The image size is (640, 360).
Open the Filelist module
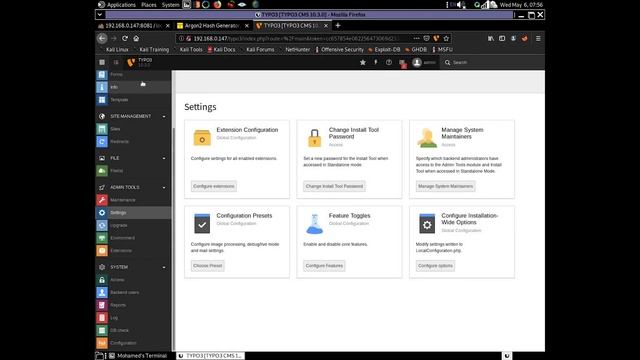coord(133,171)
